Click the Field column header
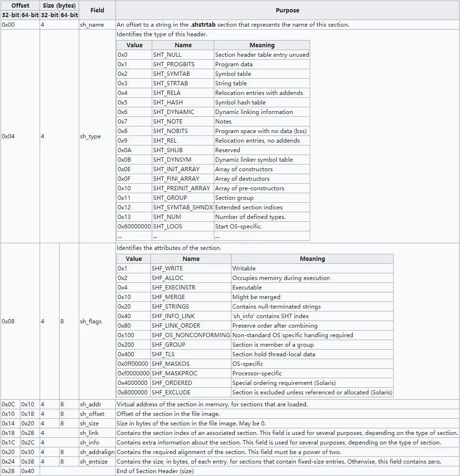The width and height of the screenshot is (460, 476). (97, 10)
